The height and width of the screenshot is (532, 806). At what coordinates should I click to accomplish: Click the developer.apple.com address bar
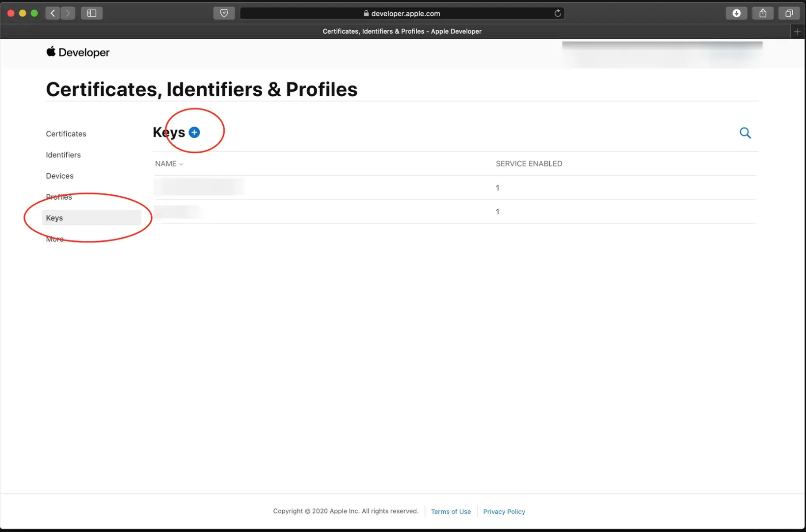point(402,13)
